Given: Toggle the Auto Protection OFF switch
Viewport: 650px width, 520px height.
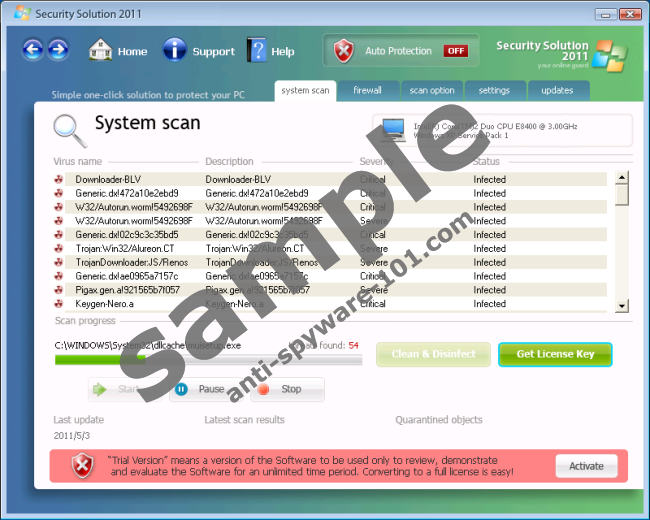Looking at the screenshot, I should pos(456,51).
